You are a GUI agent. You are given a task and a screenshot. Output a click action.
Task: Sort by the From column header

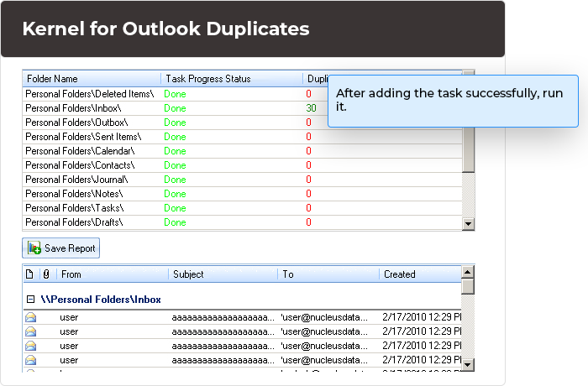(113, 274)
